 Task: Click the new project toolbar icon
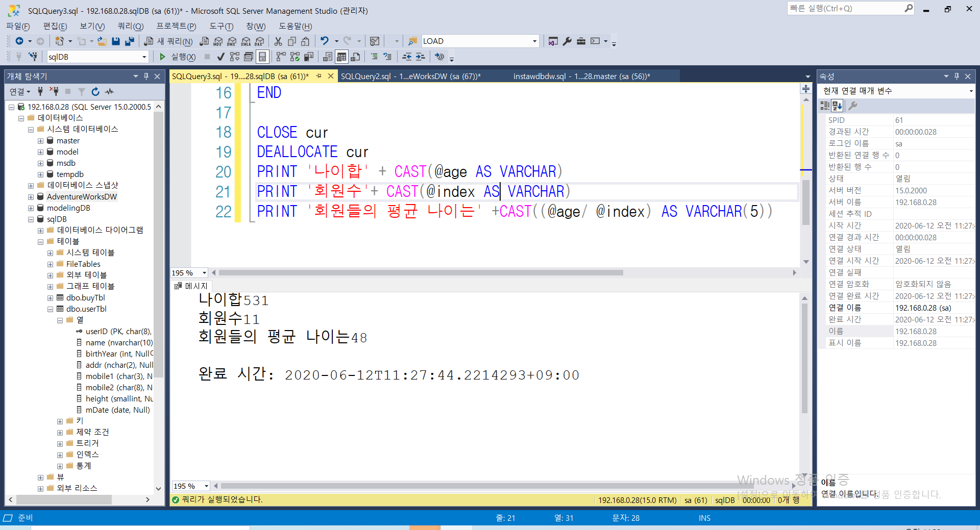[60, 41]
